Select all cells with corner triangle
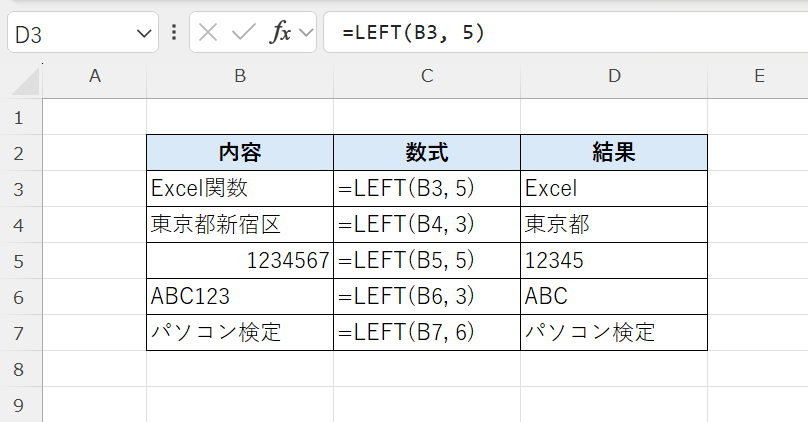The width and height of the screenshot is (808, 422). pyautogui.click(x=21, y=76)
